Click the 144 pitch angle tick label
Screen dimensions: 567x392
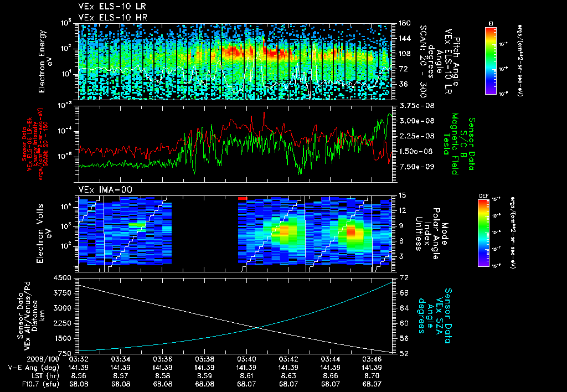(404, 39)
